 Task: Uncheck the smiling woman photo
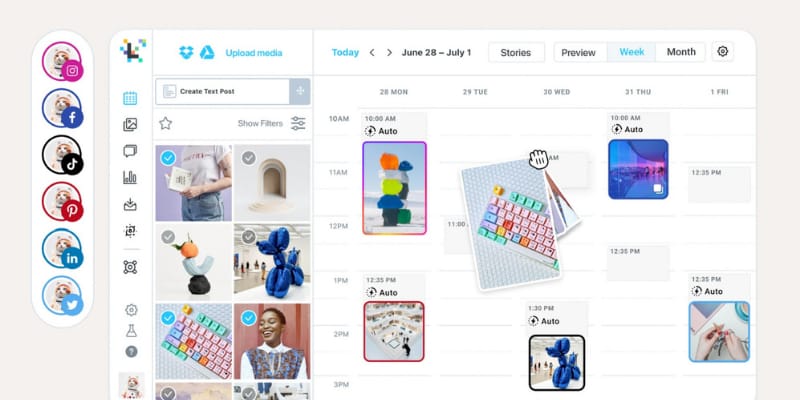tap(248, 318)
